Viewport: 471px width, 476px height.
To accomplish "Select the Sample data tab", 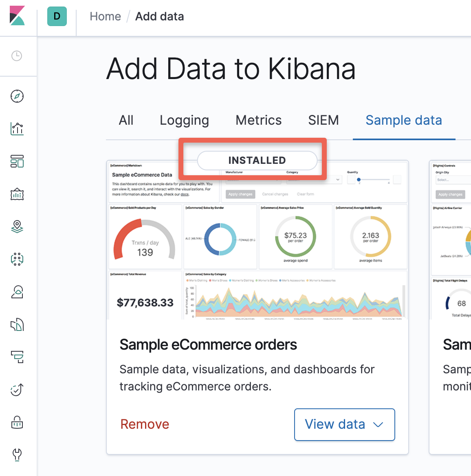I will click(x=404, y=120).
